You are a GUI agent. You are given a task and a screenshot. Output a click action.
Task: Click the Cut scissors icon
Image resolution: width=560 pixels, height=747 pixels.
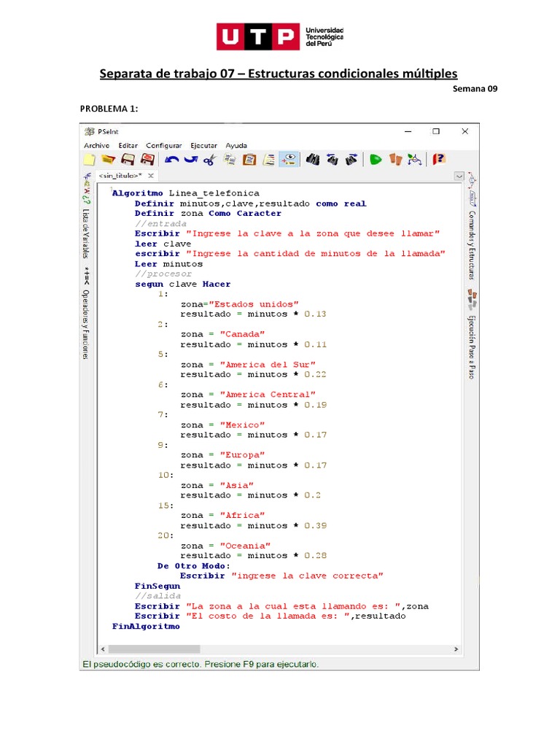[210, 159]
